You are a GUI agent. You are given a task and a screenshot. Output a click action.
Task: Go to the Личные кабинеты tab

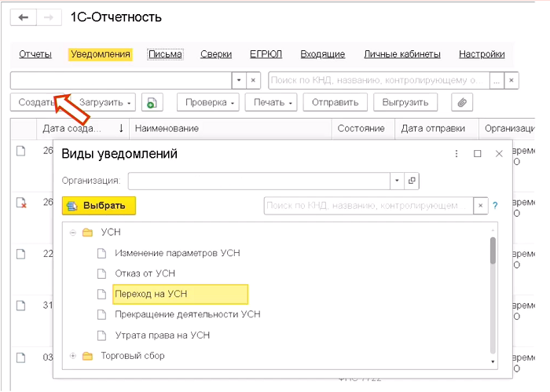[401, 54]
